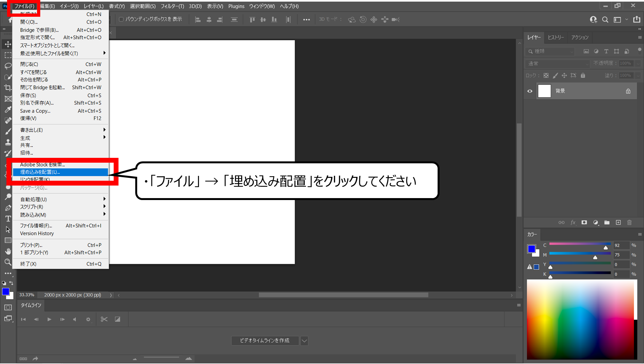Viewport: 644px width, 364px height.
Task: Toggle lock position icon
Action: [x=564, y=75]
